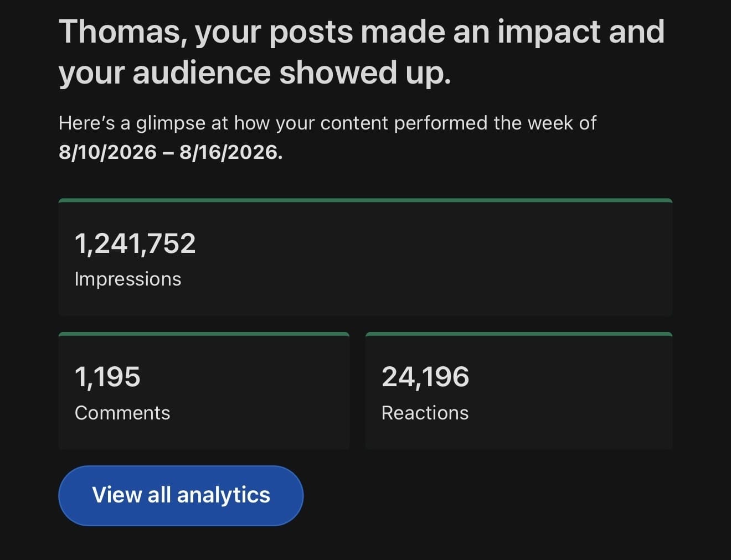Click the green bar atop the Impressions card
This screenshot has width=731, height=560.
click(x=365, y=200)
